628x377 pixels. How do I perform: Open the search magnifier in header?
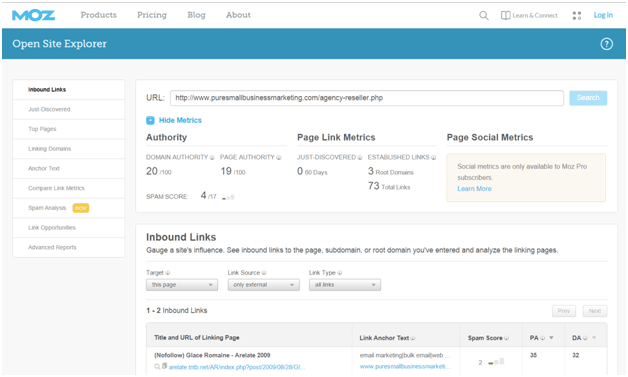click(484, 16)
